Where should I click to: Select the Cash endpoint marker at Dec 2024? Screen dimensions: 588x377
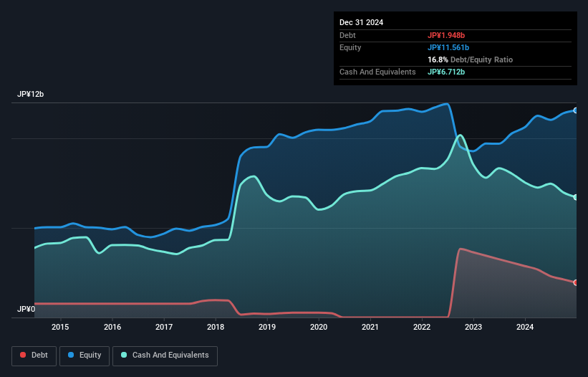[576, 197]
